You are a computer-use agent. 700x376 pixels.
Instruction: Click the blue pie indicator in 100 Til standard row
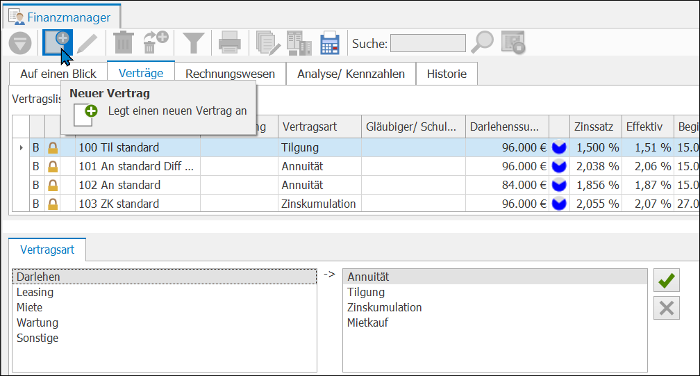(559, 147)
